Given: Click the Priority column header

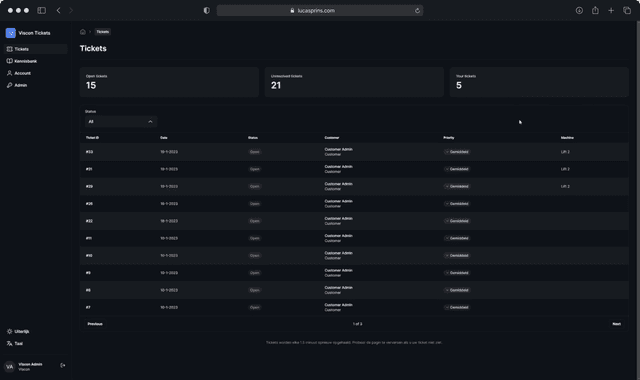Looking at the screenshot, I should 449,138.
